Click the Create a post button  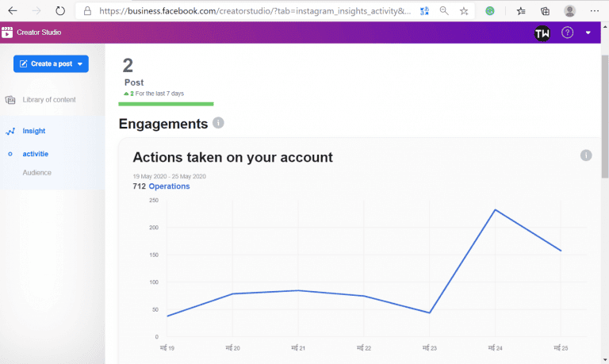coord(51,63)
